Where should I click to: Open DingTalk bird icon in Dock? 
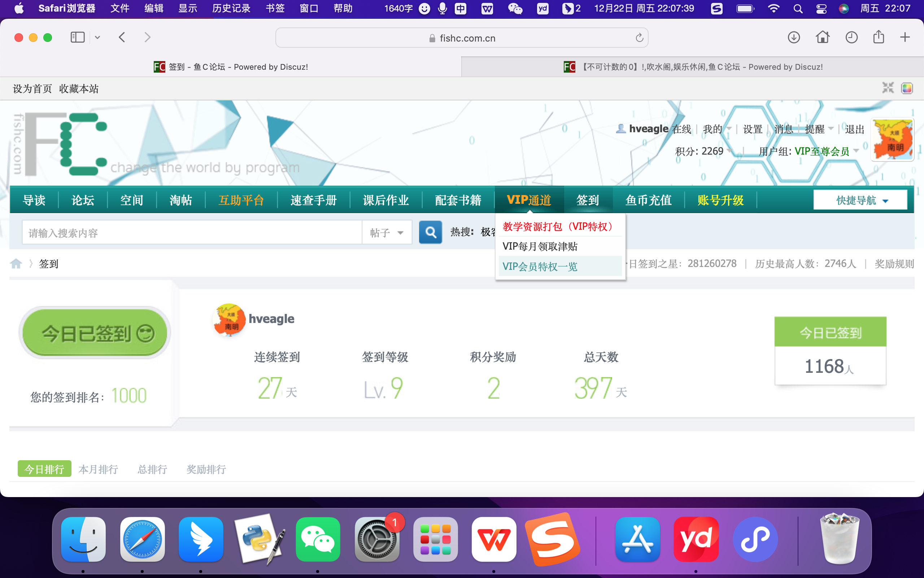[201, 539]
